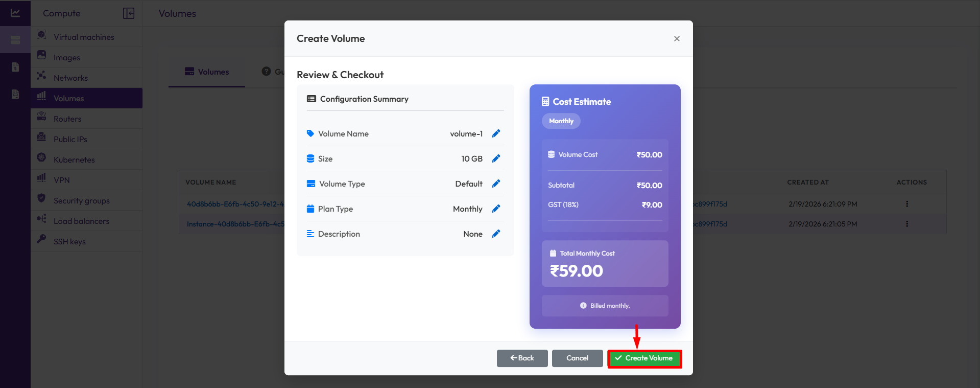Switch to the Volumes tab
980x388 pixels.
click(207, 72)
